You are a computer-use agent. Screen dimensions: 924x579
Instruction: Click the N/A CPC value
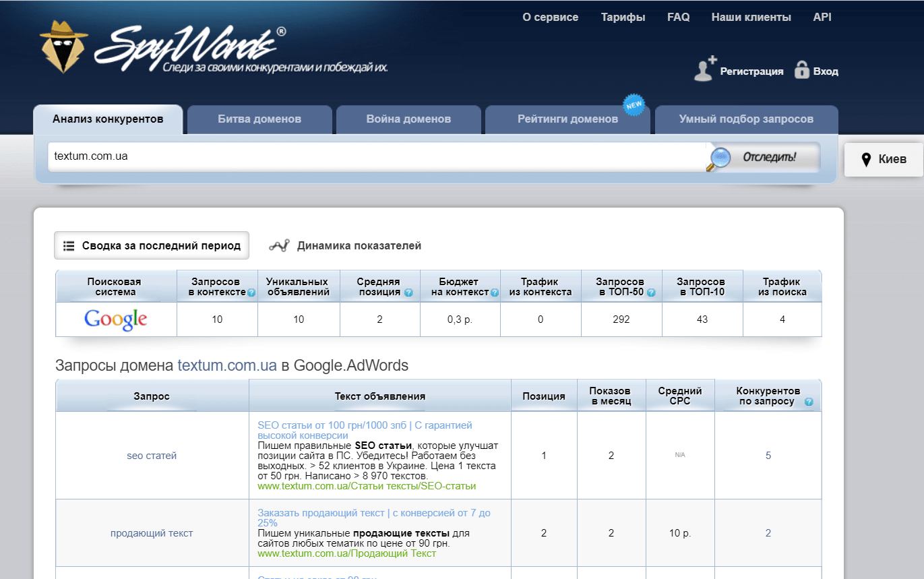[x=679, y=455]
